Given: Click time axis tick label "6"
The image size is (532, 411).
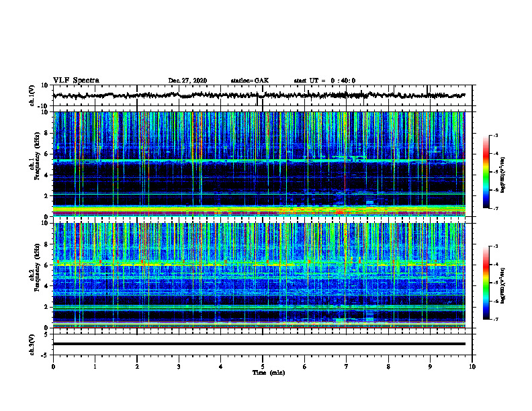Looking at the screenshot, I should point(305,367).
